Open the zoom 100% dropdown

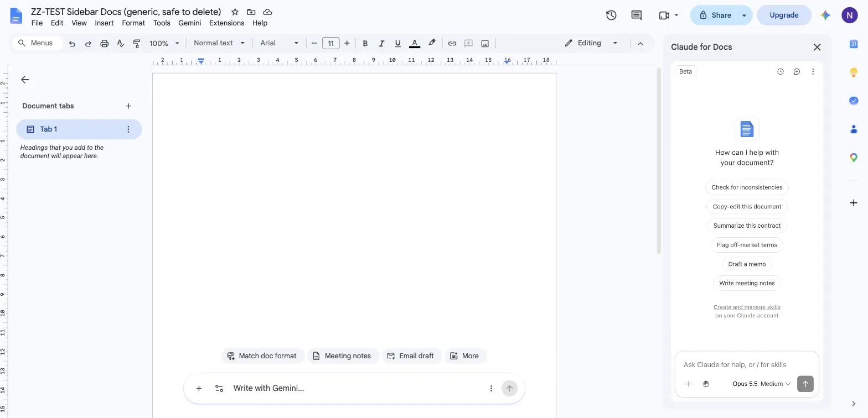164,43
